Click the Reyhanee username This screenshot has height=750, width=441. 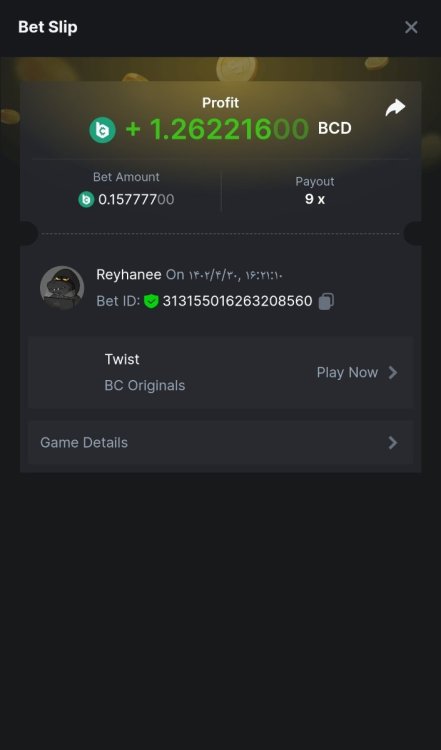[129, 275]
